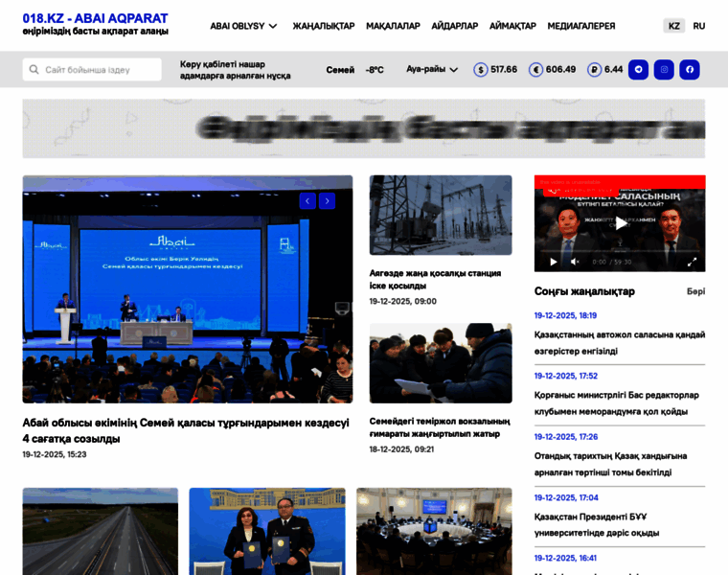Open the АЙМАҚТАР menu item
The width and height of the screenshot is (728, 575).
coord(512,26)
